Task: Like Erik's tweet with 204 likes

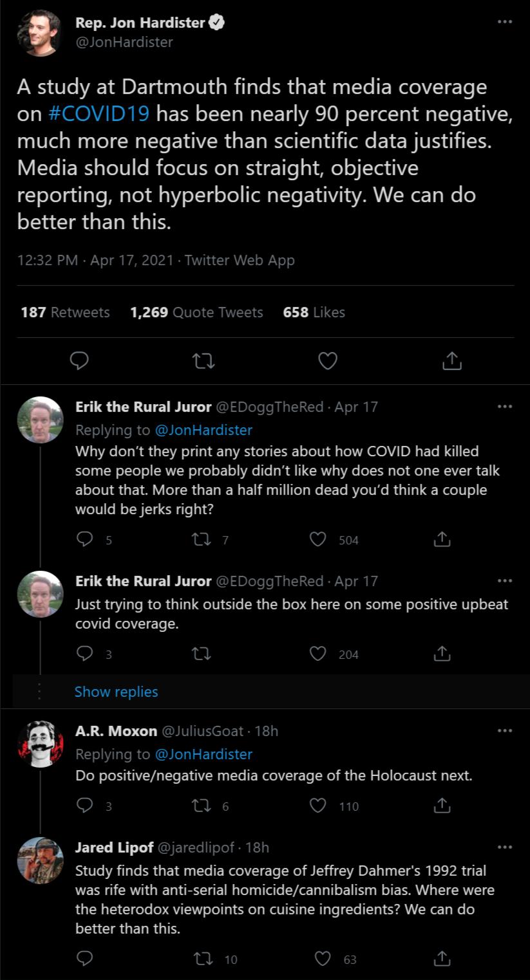Action: (x=318, y=654)
